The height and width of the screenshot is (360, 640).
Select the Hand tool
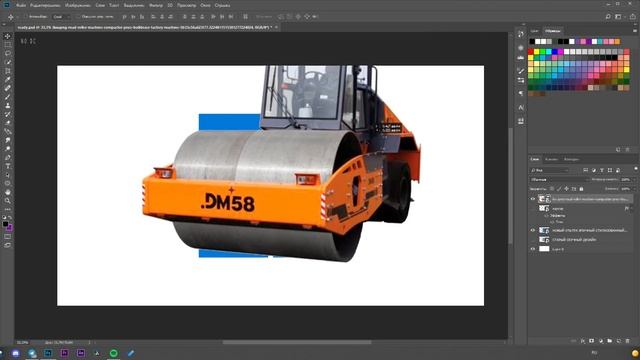pyautogui.click(x=7, y=192)
